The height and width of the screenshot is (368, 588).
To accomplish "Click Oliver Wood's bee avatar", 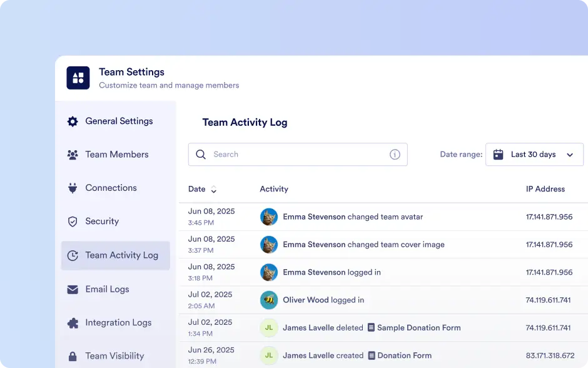I will pos(269,300).
